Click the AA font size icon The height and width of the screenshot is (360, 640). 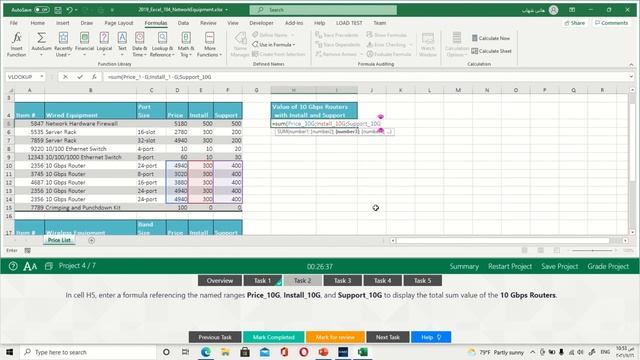click(x=30, y=267)
